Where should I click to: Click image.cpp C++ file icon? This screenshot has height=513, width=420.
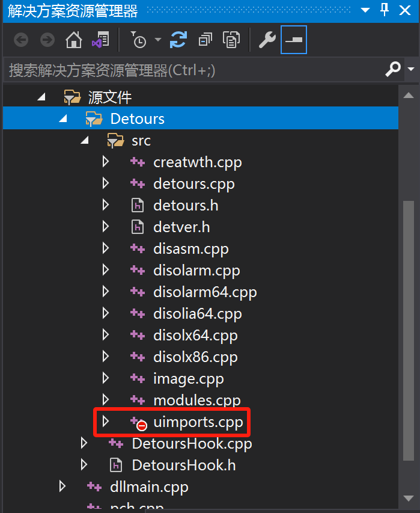tap(138, 379)
